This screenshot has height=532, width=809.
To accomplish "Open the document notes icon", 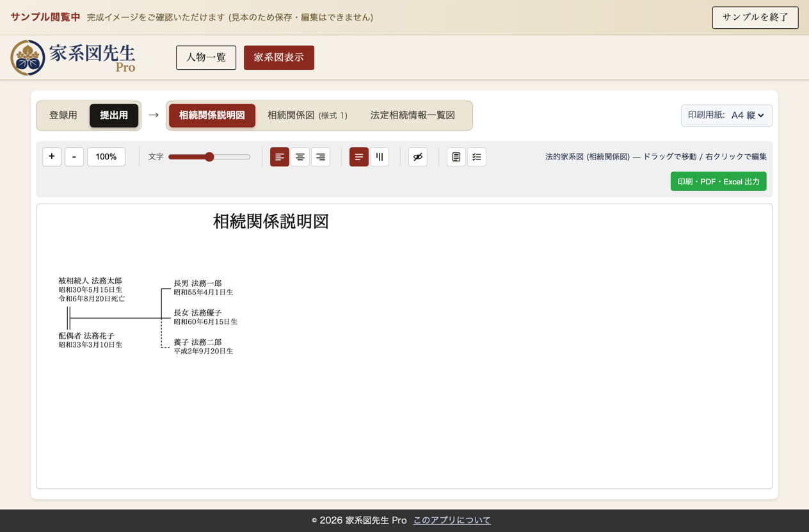I will (456, 157).
